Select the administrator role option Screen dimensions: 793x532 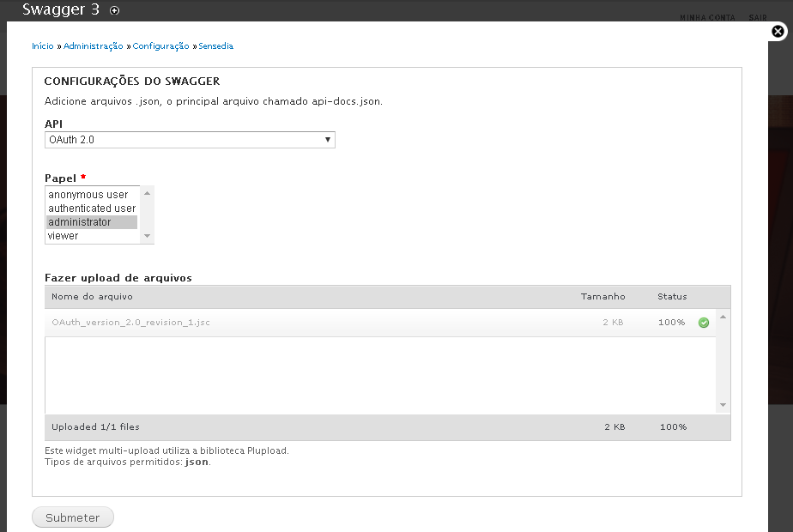coord(80,222)
